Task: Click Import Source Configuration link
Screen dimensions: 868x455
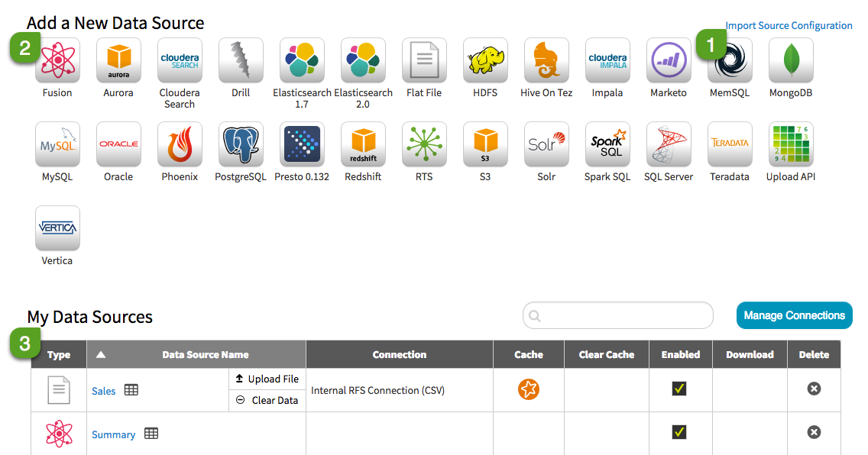Action: point(789,25)
